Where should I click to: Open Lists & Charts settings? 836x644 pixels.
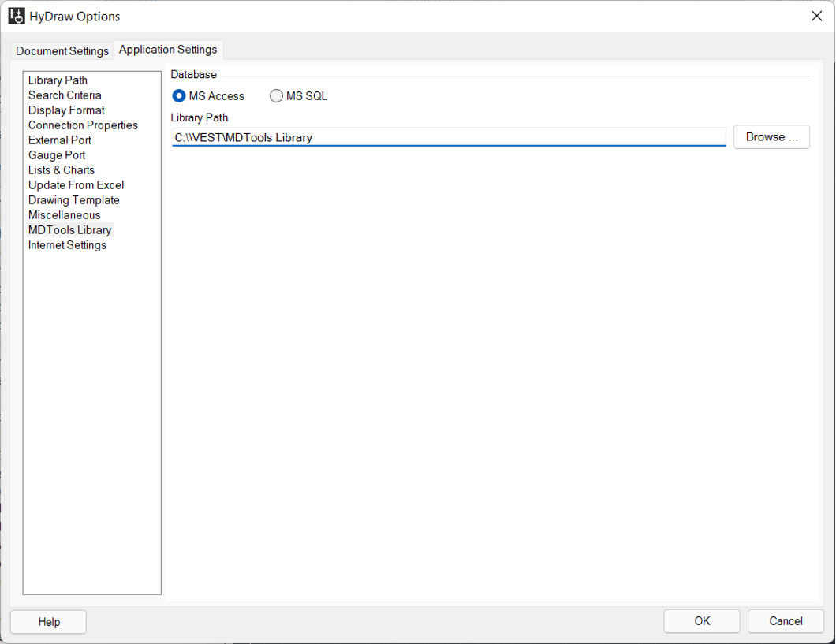(62, 170)
